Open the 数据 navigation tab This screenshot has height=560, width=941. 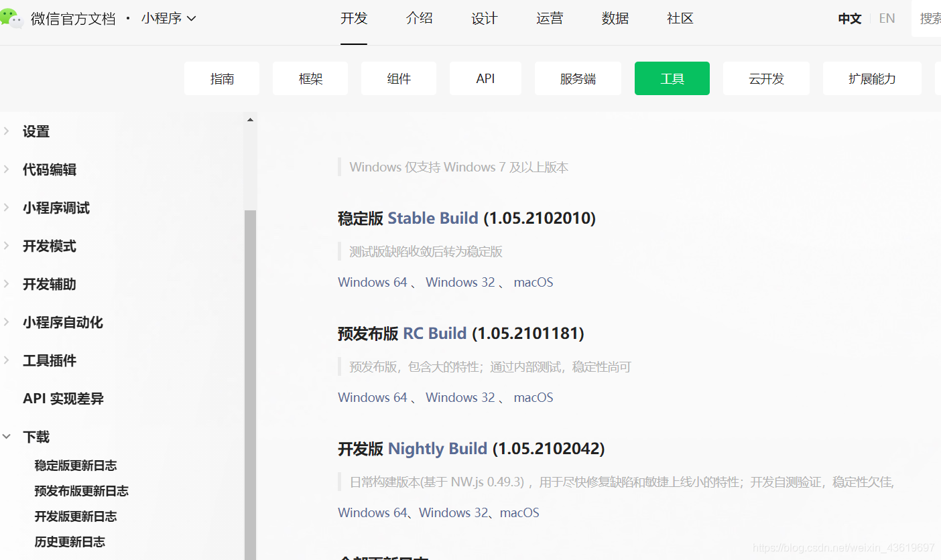point(615,18)
